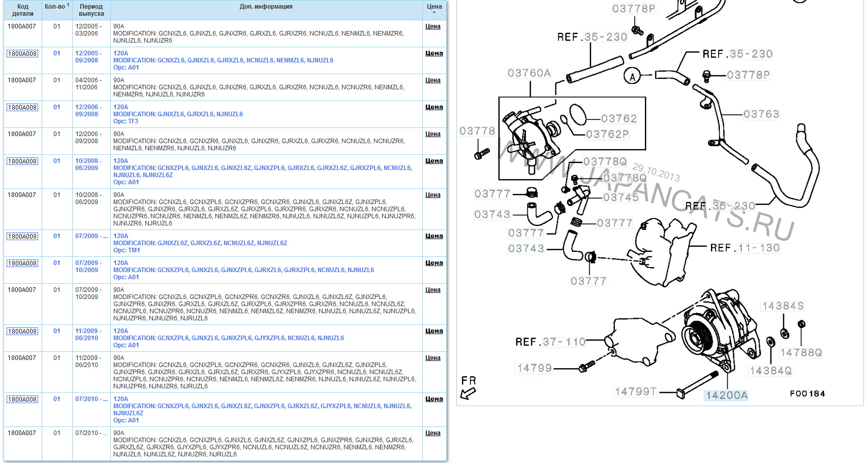Open part 1800A008 for period 12/2005-09/2008

[22, 54]
